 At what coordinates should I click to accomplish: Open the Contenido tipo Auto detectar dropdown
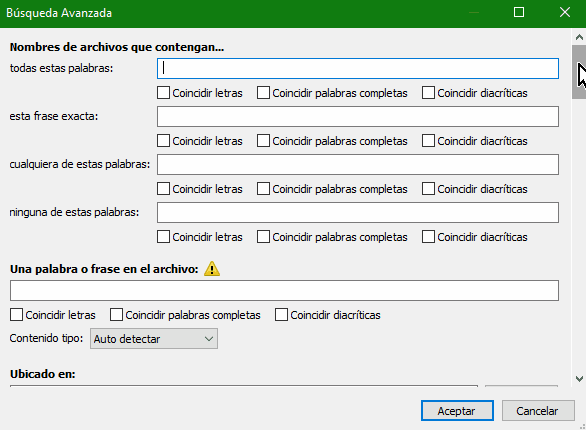(x=154, y=338)
